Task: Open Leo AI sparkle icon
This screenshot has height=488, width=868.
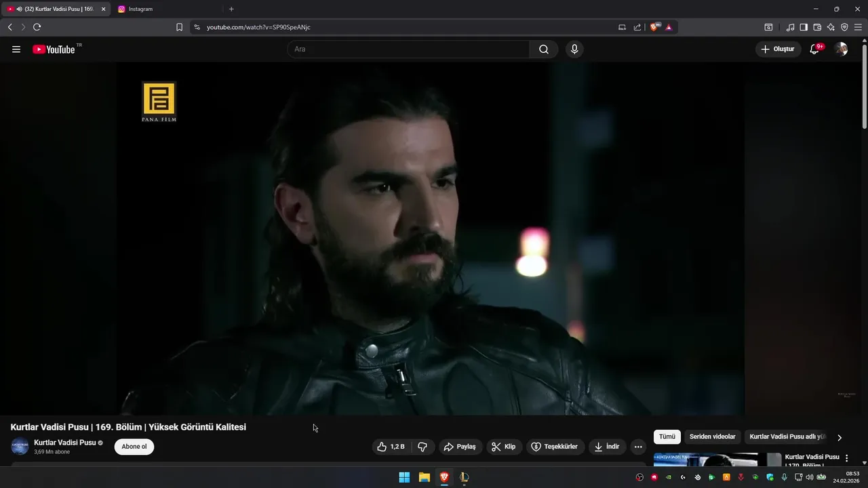Action: (831, 27)
